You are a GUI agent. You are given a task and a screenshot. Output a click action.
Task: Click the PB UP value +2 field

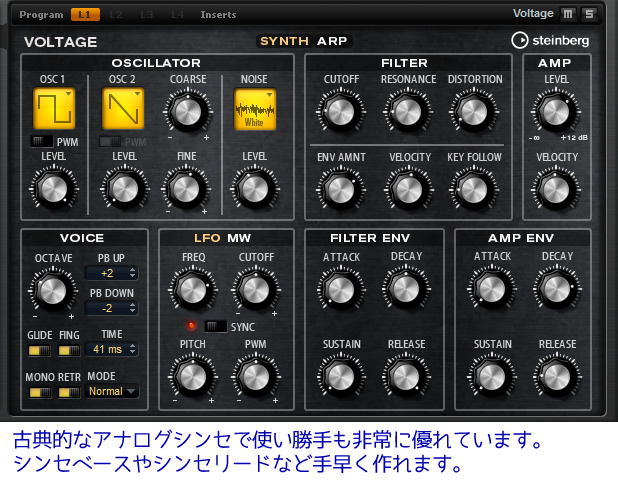tap(112, 273)
